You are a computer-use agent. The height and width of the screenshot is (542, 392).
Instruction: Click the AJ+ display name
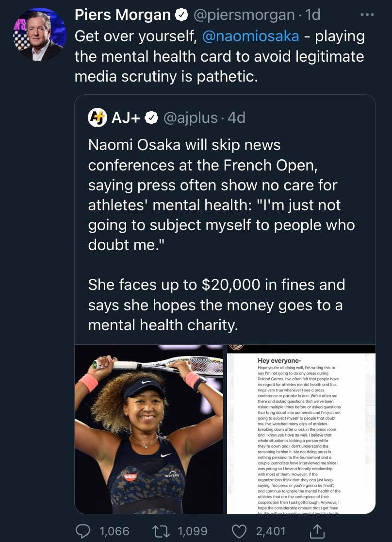[126, 118]
